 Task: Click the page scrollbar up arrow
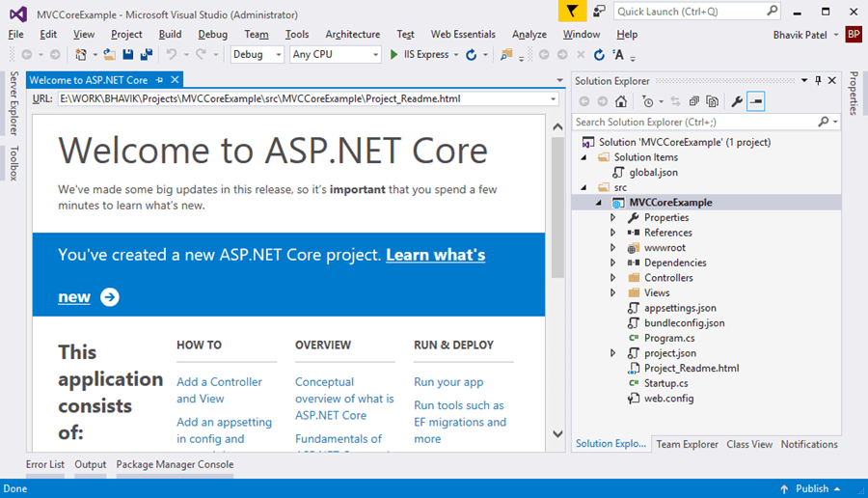tap(557, 126)
